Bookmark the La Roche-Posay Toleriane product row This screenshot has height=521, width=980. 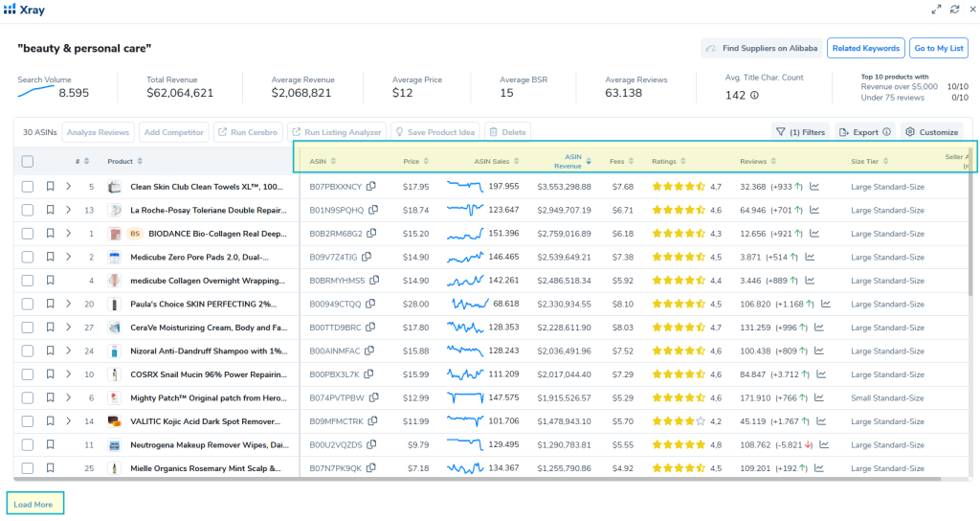click(50, 210)
